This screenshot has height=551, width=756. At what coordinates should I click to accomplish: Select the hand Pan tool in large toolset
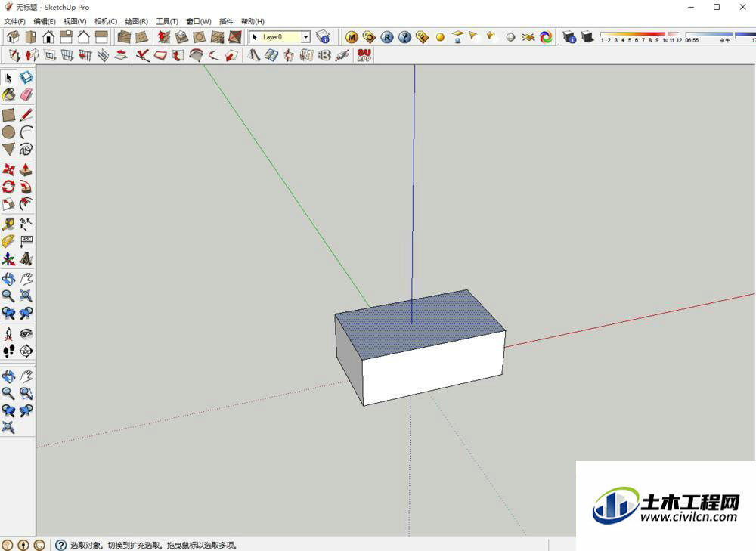click(x=26, y=279)
